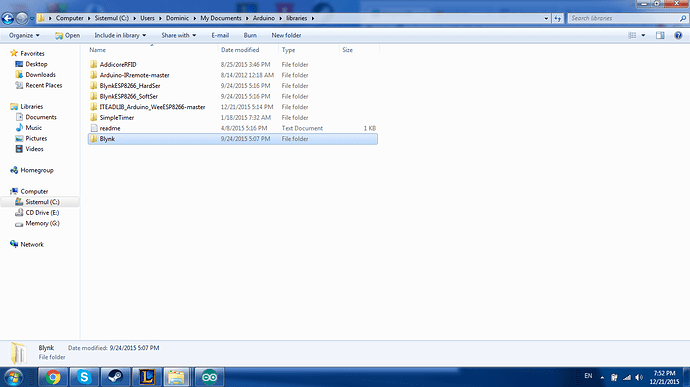Image resolution: width=690 pixels, height=387 pixels.
Task: Create a New folder
Action: (286, 35)
